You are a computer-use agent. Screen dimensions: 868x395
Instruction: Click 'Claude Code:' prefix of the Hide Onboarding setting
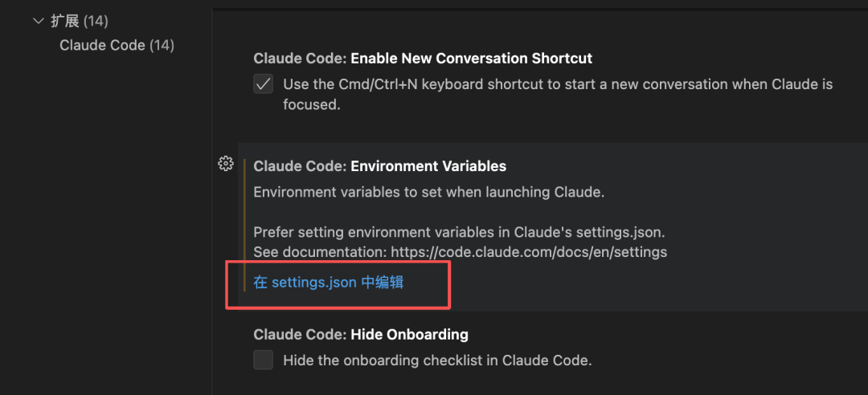[x=300, y=334]
